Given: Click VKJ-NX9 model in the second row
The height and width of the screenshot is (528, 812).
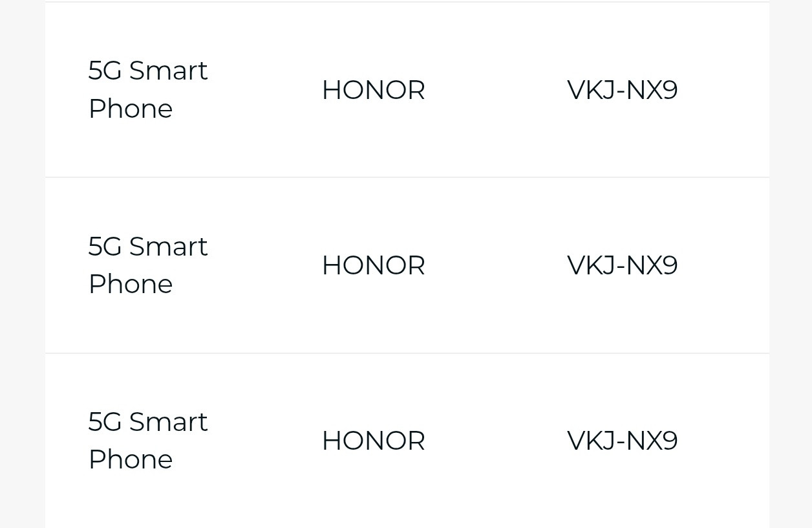Looking at the screenshot, I should (622, 265).
